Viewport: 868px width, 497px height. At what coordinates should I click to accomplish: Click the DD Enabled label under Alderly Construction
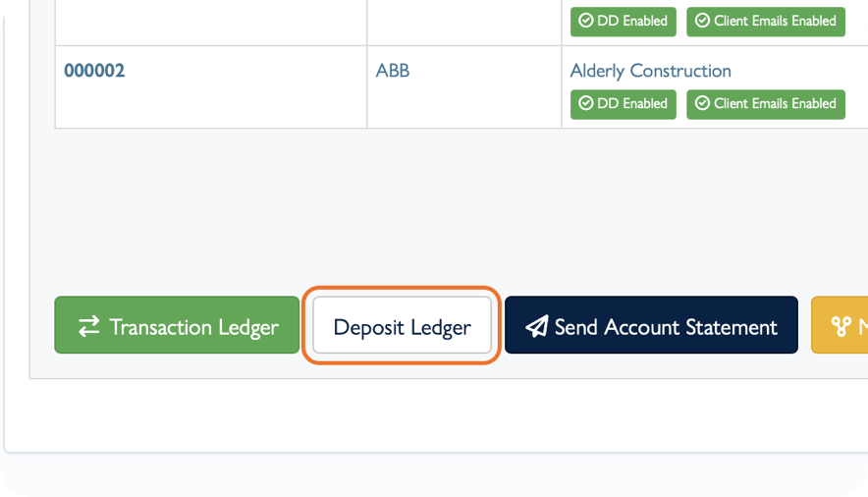(631, 103)
